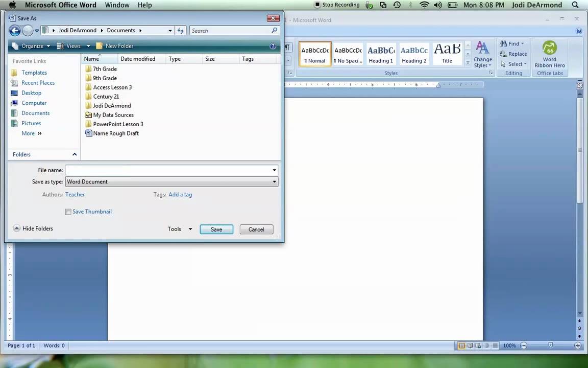The height and width of the screenshot is (368, 588).
Task: Open Styles dialog launcher
Action: coord(491,73)
